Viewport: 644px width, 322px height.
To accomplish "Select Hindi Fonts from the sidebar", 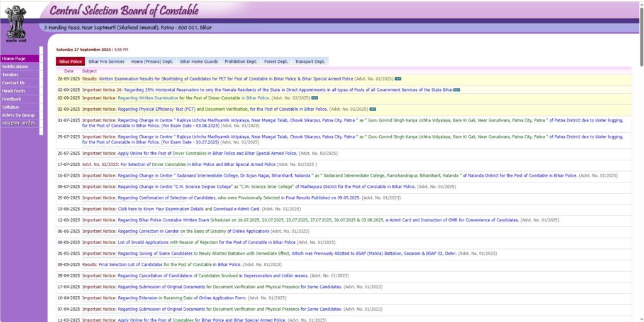I will tap(14, 91).
